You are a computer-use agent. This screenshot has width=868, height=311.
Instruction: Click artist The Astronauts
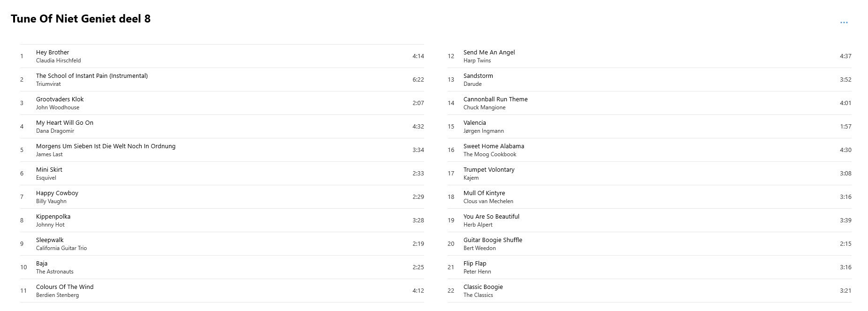pos(54,272)
